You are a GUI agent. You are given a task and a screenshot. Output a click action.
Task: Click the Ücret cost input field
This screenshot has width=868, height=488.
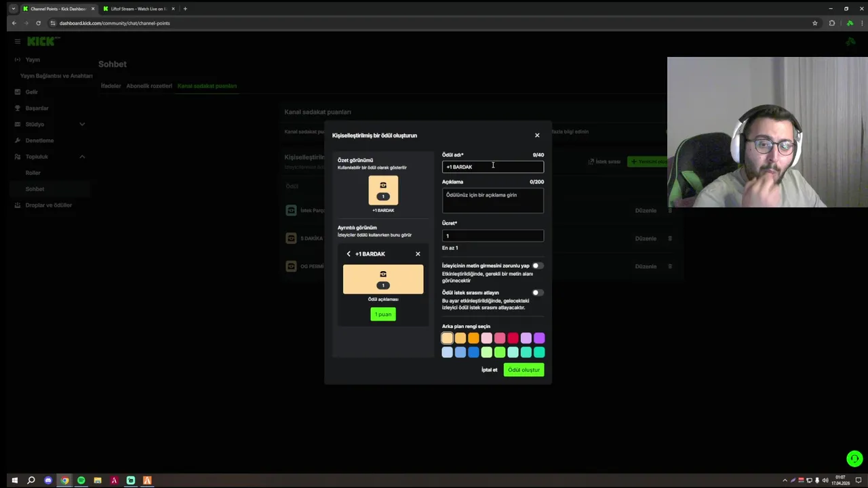tap(493, 236)
